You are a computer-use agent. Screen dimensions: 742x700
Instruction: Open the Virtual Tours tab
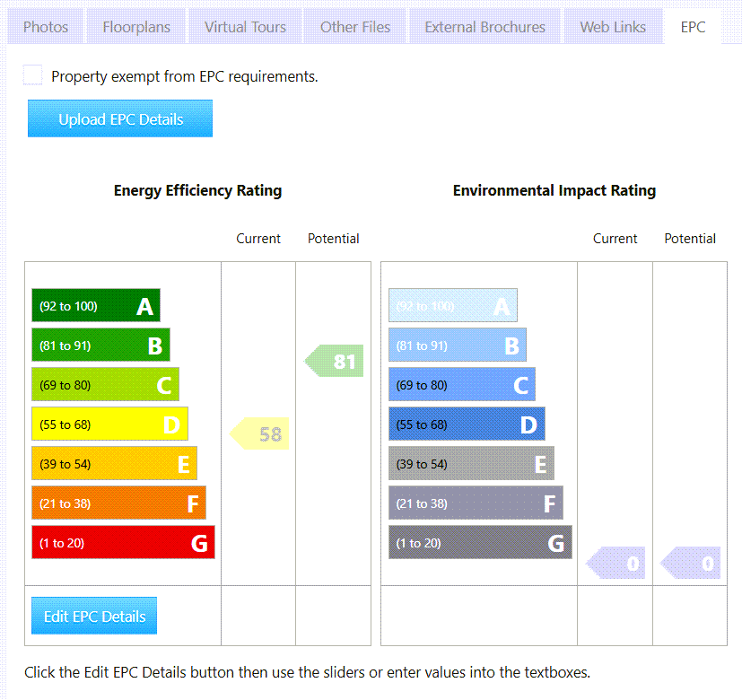245,27
